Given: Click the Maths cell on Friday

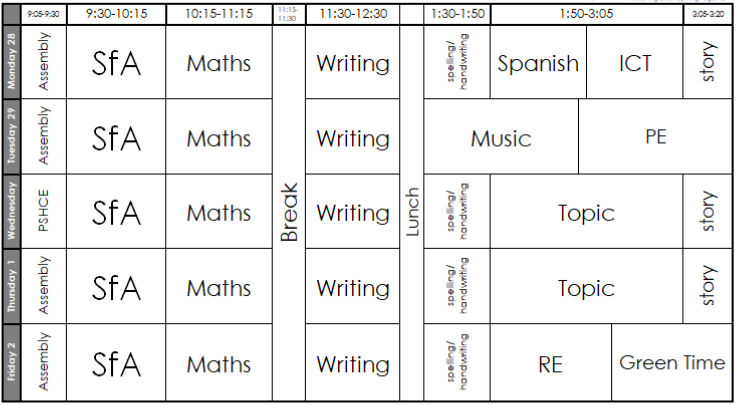Looking at the screenshot, I should point(219,363).
